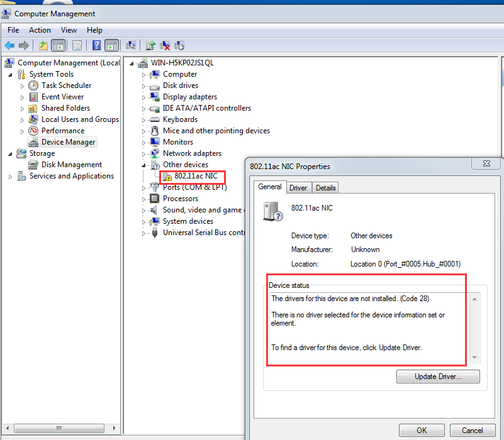The image size is (504, 440).
Task: Expand the Universal Serial Bus controllers category
Action: (x=143, y=233)
